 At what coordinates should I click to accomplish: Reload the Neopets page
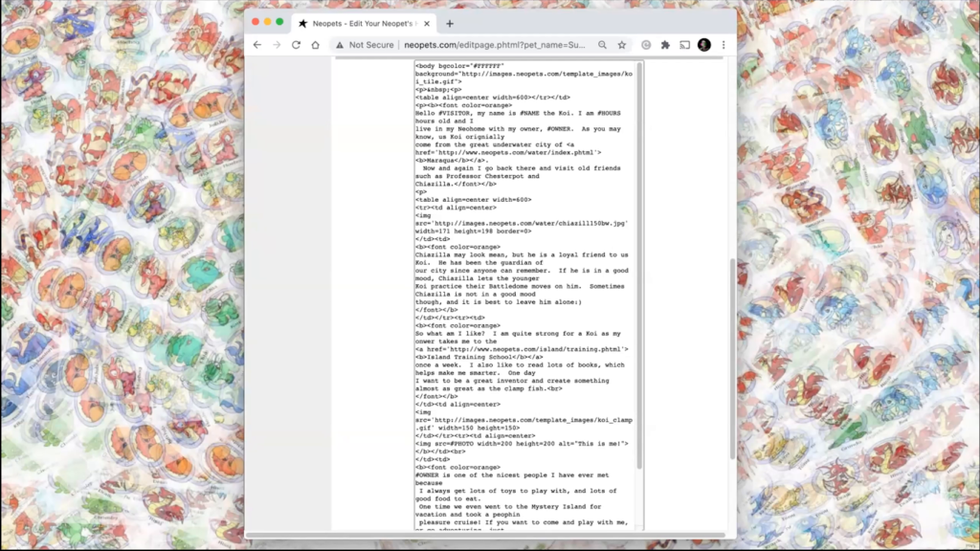click(297, 45)
